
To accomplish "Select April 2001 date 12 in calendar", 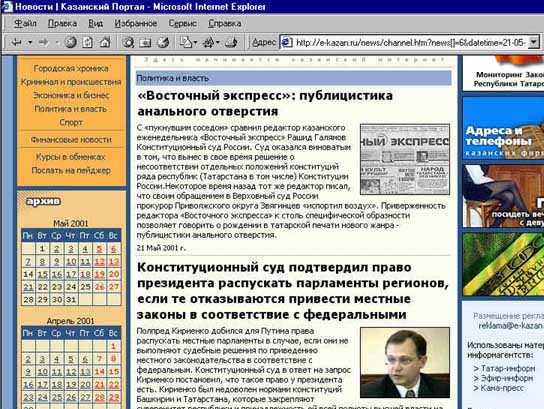I will (71, 372).
